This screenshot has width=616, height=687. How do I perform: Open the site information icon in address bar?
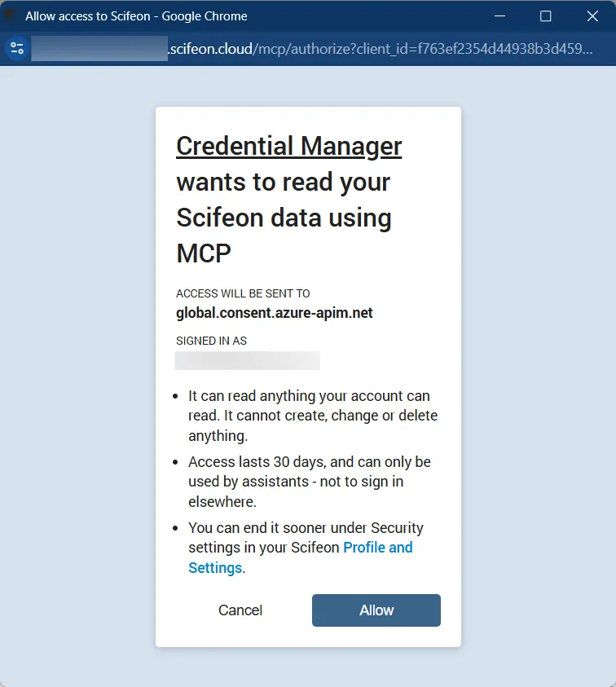point(17,48)
